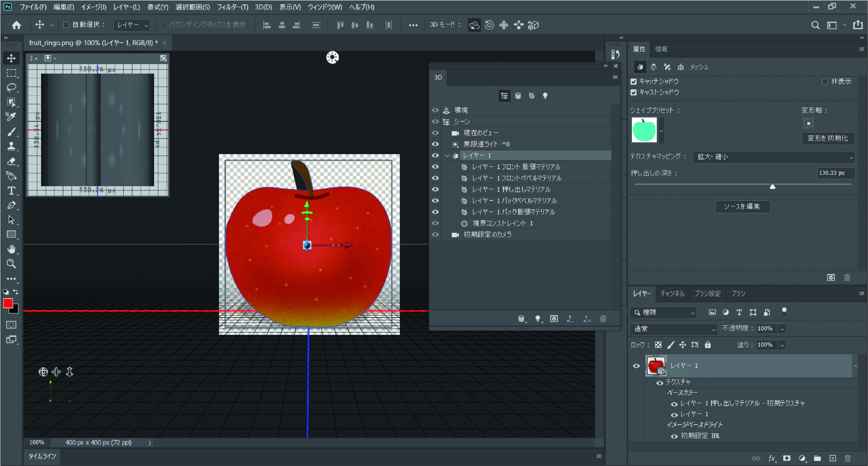Open the Search icon in options bar
This screenshot has width=868, height=466.
815,25
